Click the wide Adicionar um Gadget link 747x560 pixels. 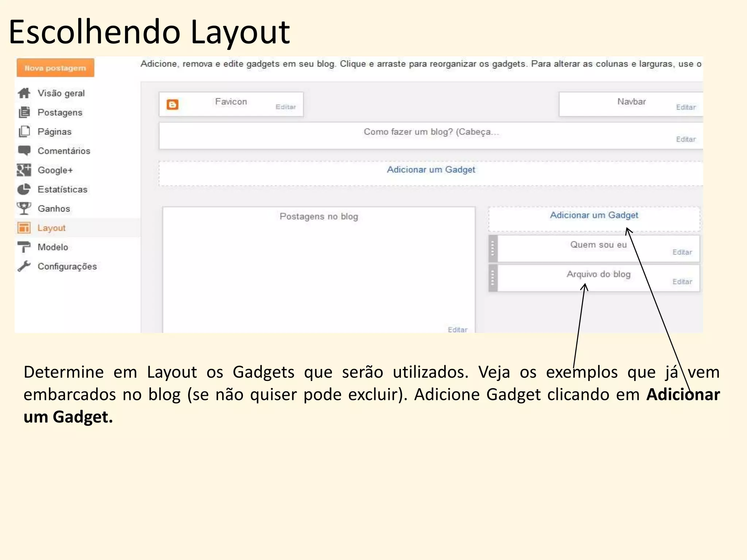click(x=431, y=170)
